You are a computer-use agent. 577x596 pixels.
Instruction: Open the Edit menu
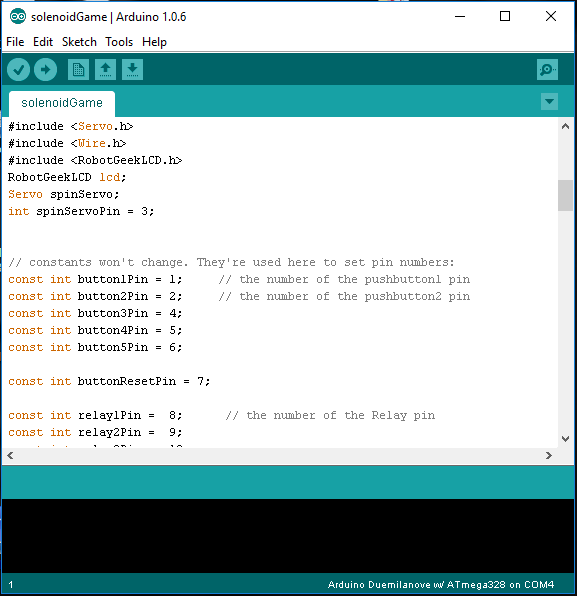(x=43, y=42)
